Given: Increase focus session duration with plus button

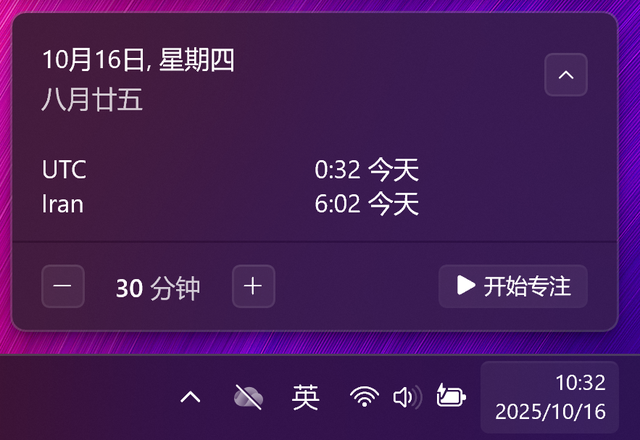Looking at the screenshot, I should (253, 286).
